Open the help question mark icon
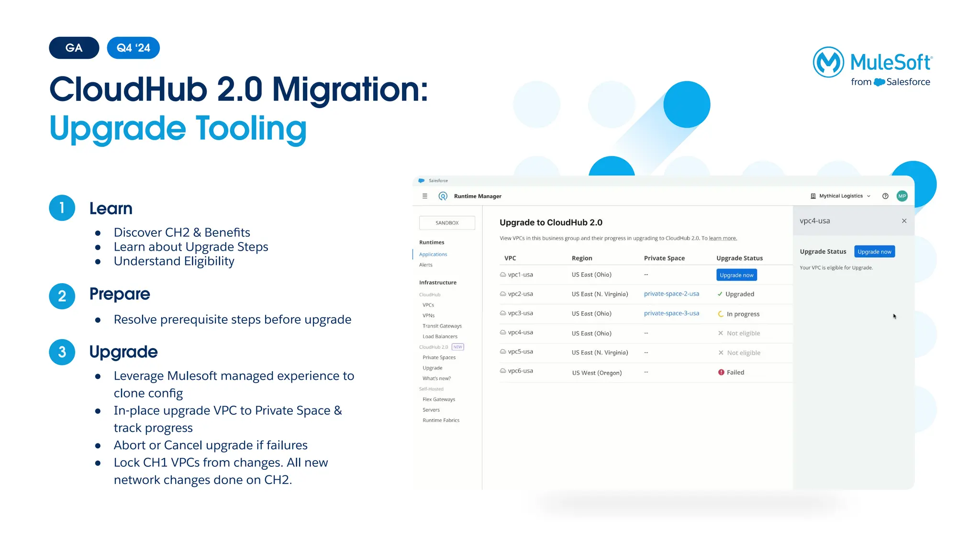 click(885, 196)
